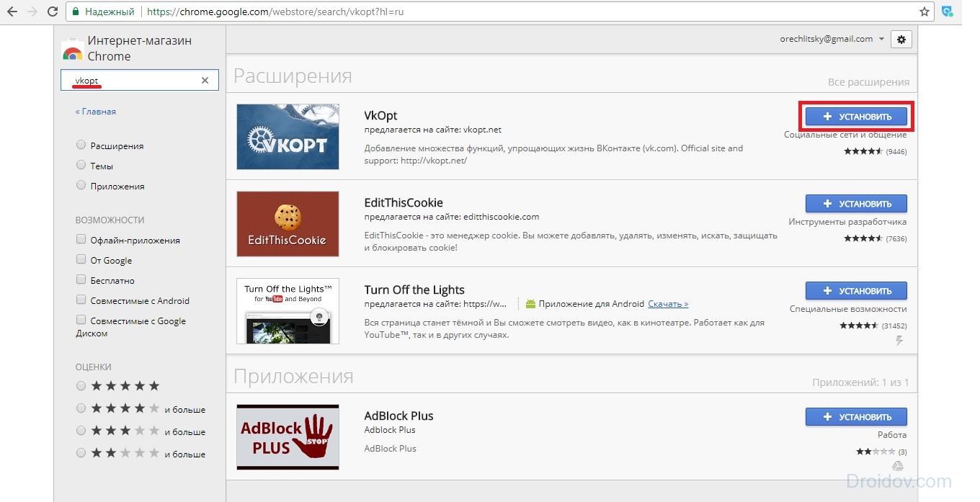Screen dimensions: 980x502
Task: Click the Android icon next to 'Приложение для Android'
Action: tap(531, 304)
